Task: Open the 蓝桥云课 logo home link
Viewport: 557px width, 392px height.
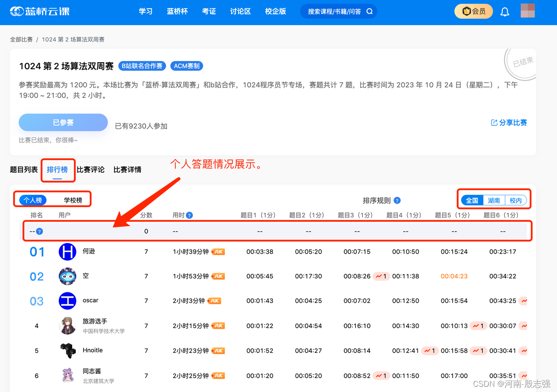Action: (40, 11)
